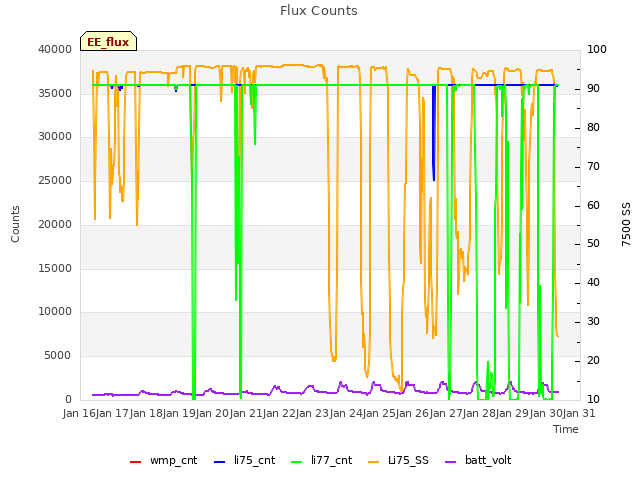Click the wmp_cnt legend label
This screenshot has width=640, height=480.
click(173, 460)
